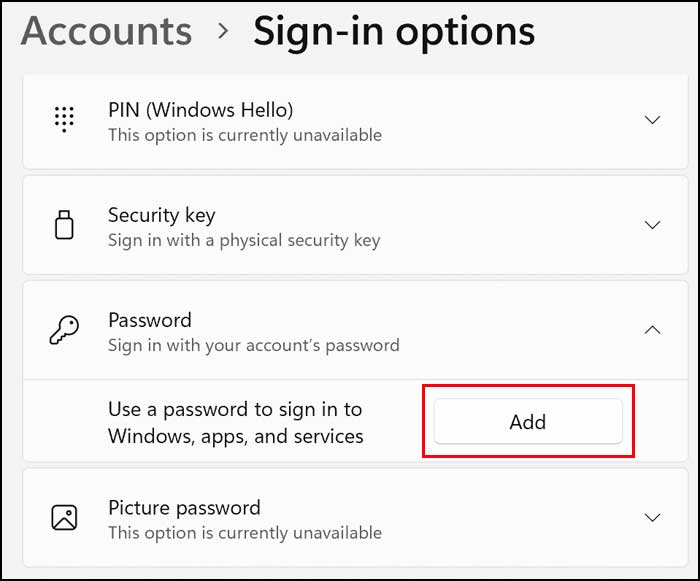Click the Picture password image icon
The width and height of the screenshot is (700, 581).
pyautogui.click(x=64, y=517)
